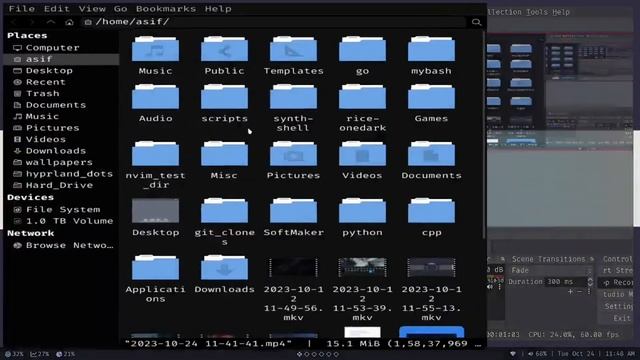This screenshot has height=360, width=640.
Task: Select 2023-10-12 11-55-13.mkv video thumbnail
Action: click(431, 267)
